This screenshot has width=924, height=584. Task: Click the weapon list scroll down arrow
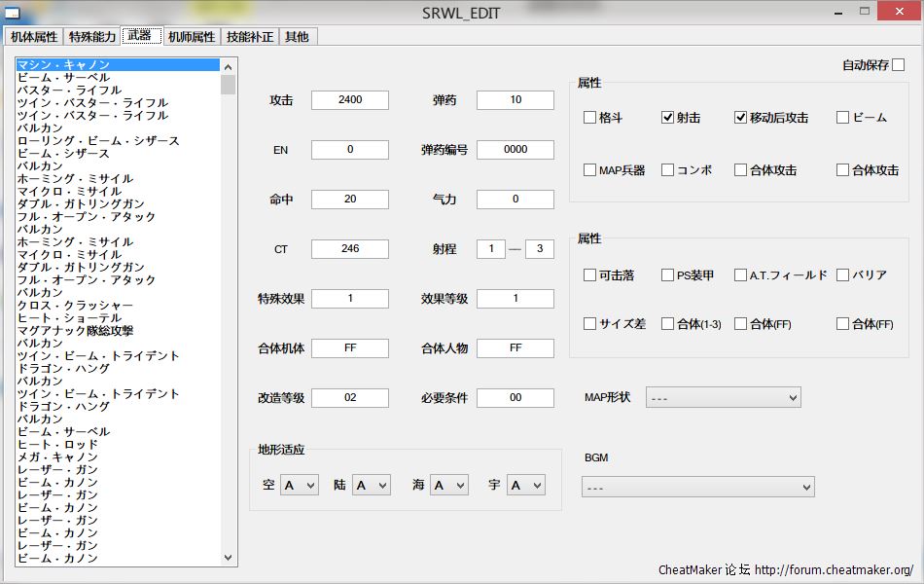click(229, 558)
